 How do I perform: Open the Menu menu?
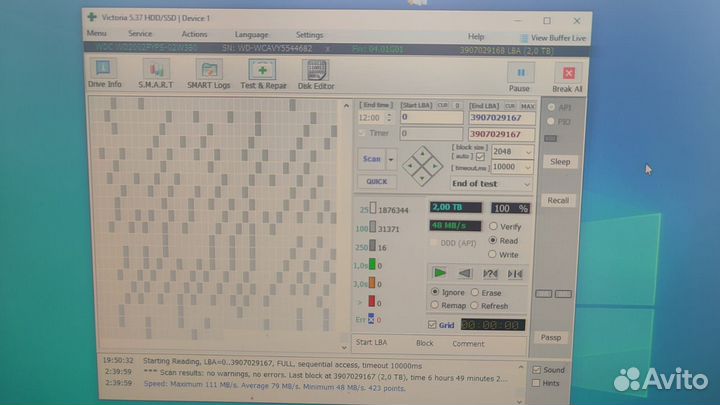click(96, 33)
